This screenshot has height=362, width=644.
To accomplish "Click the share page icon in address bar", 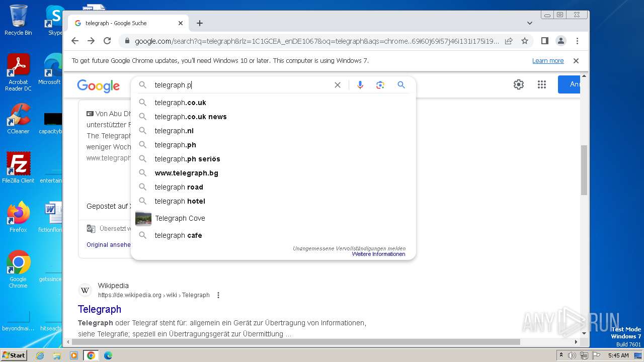I will [x=509, y=41].
